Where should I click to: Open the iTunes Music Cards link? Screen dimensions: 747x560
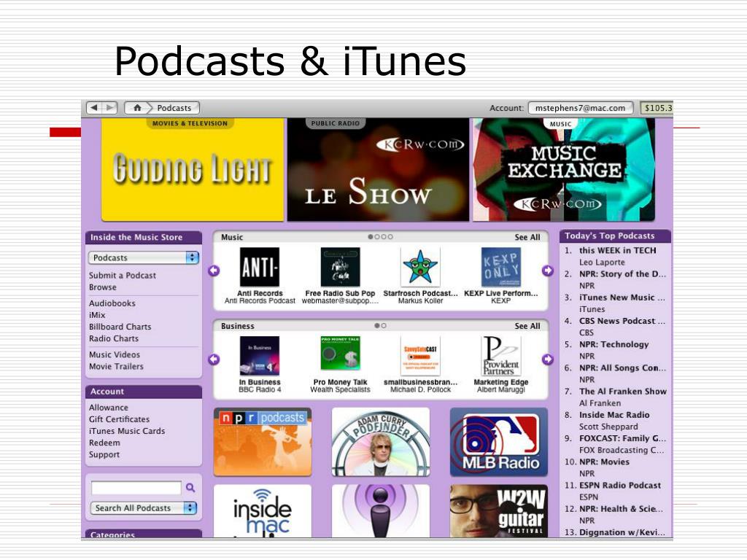(127, 431)
